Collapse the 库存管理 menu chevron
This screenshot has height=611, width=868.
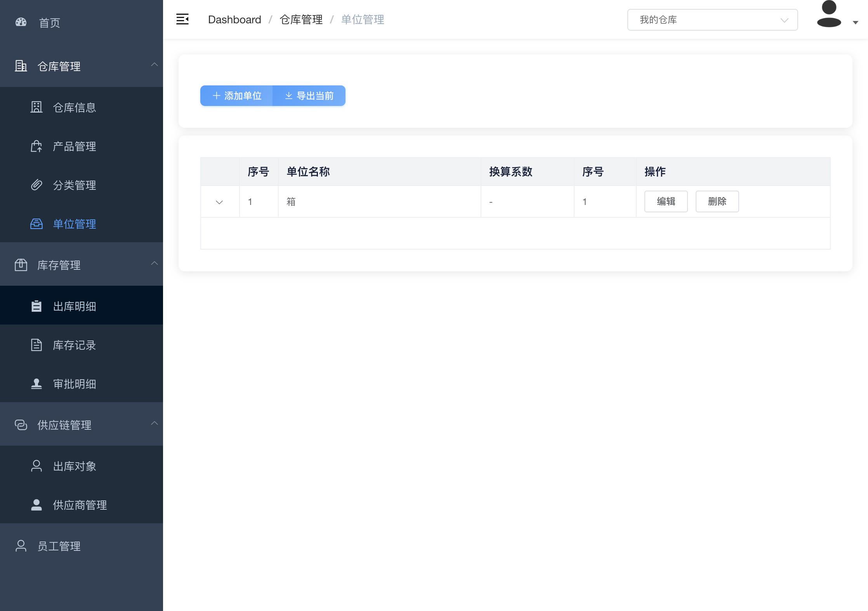point(154,264)
